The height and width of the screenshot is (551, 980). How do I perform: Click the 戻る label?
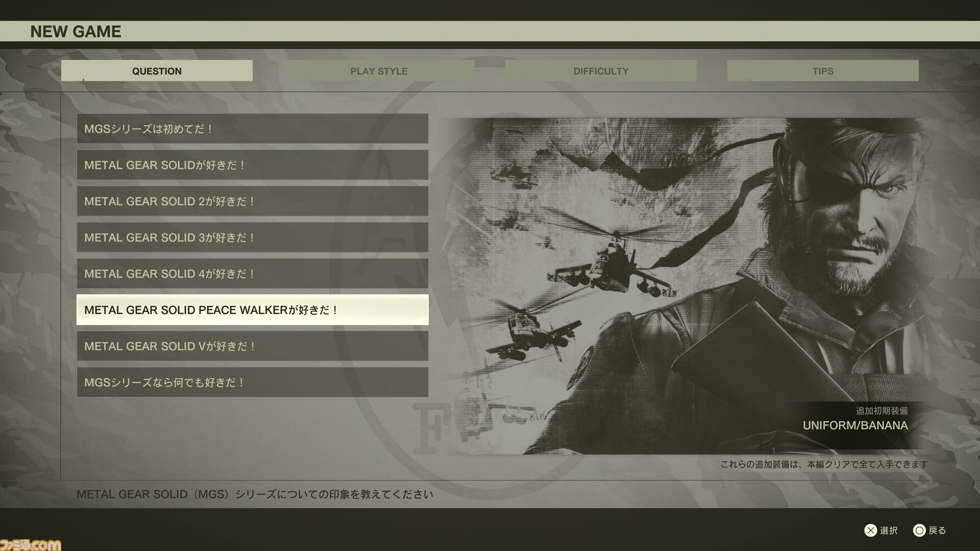[938, 531]
